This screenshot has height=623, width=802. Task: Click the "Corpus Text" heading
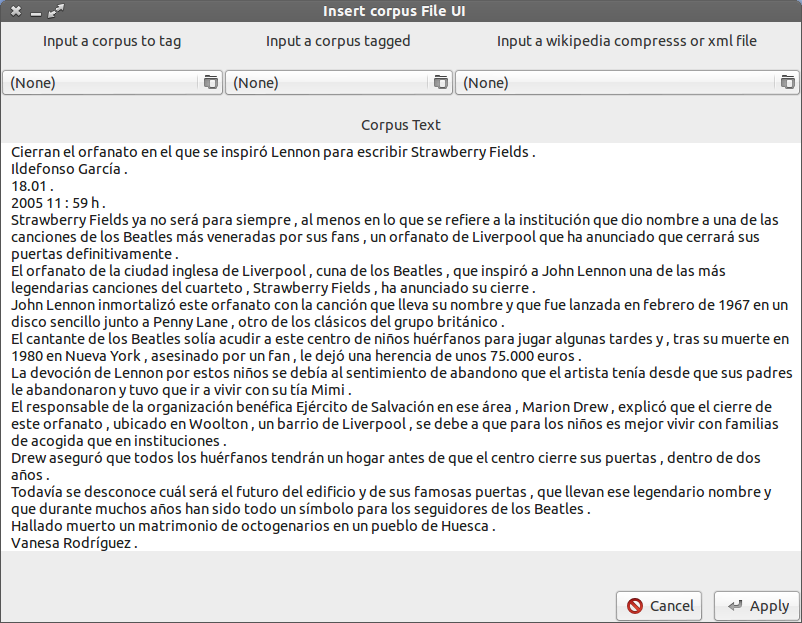click(401, 126)
